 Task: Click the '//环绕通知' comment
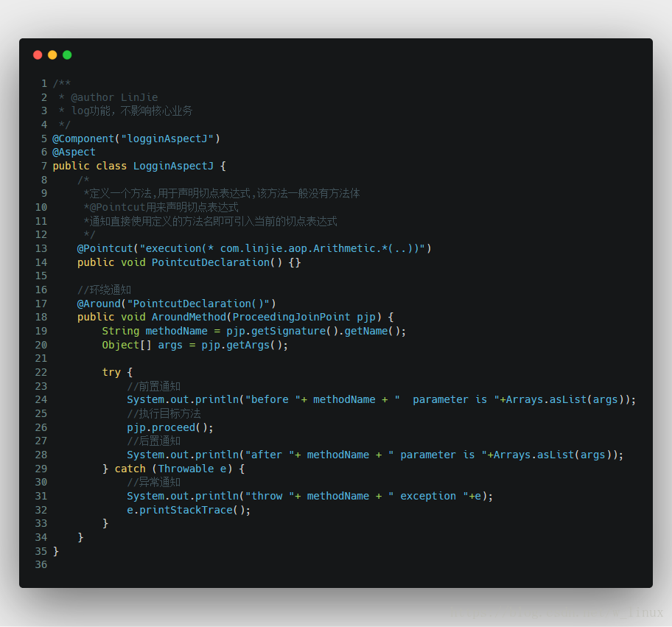point(104,290)
